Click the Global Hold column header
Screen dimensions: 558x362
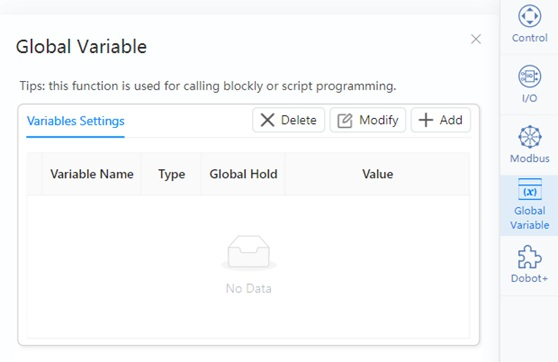tap(243, 174)
